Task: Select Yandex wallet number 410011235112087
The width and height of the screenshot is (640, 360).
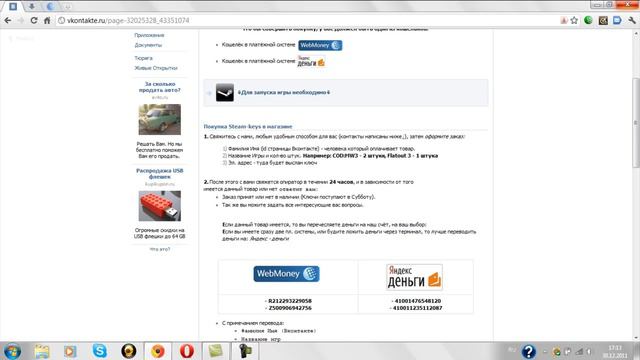Action: [x=417, y=308]
